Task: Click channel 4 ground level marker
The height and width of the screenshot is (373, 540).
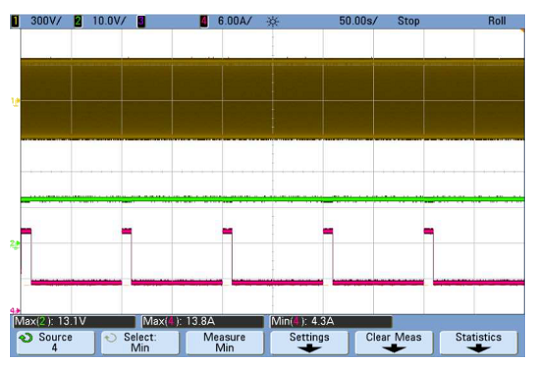Action: click(x=15, y=310)
